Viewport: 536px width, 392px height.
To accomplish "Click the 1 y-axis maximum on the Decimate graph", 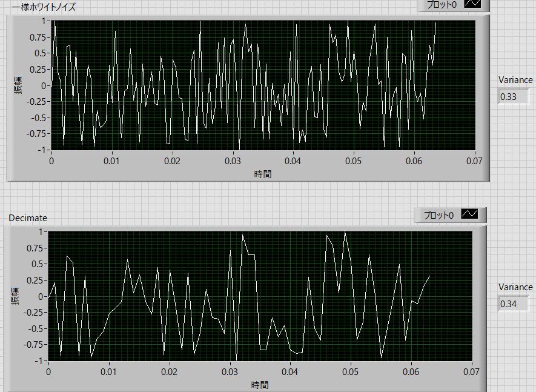I will pos(41,232).
